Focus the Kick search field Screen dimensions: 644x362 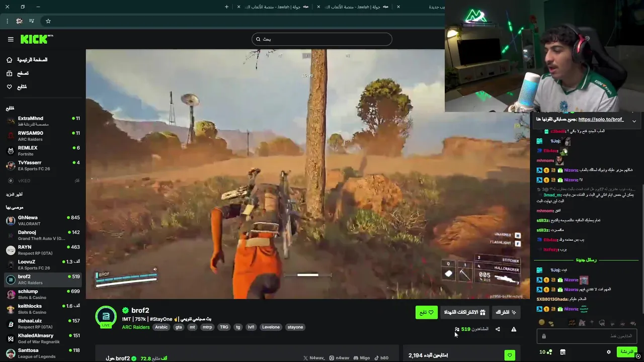321,39
